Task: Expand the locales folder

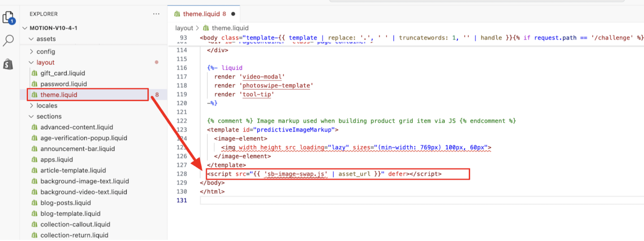Action: [31, 105]
